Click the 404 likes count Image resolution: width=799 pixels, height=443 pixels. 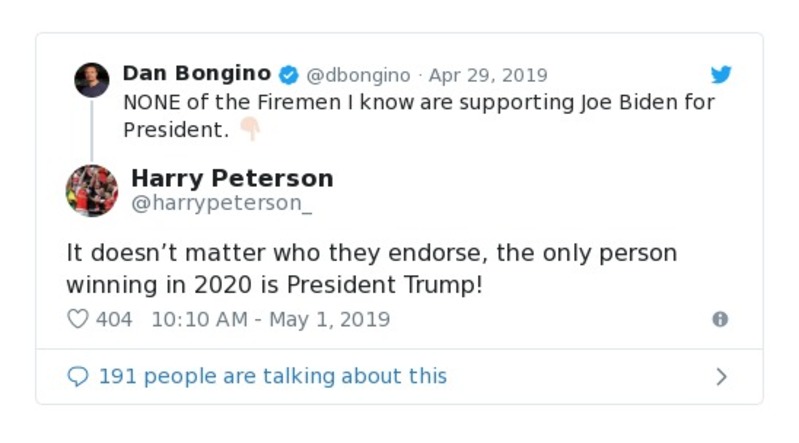click(114, 320)
